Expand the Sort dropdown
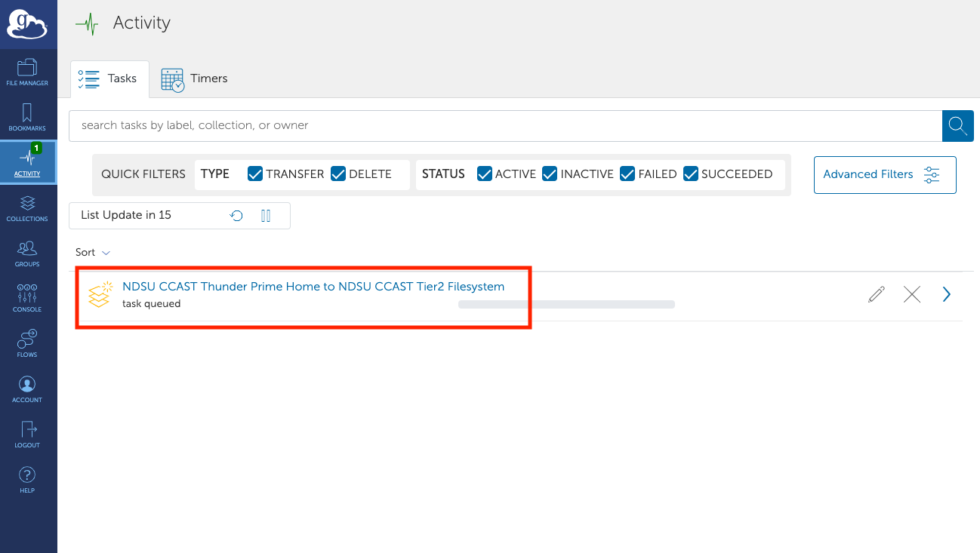 [93, 253]
